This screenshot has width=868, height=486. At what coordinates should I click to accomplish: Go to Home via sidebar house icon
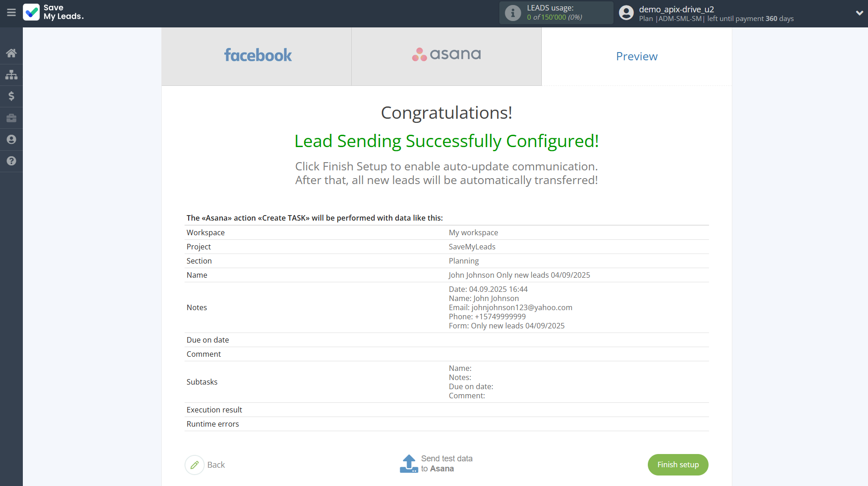click(x=11, y=53)
